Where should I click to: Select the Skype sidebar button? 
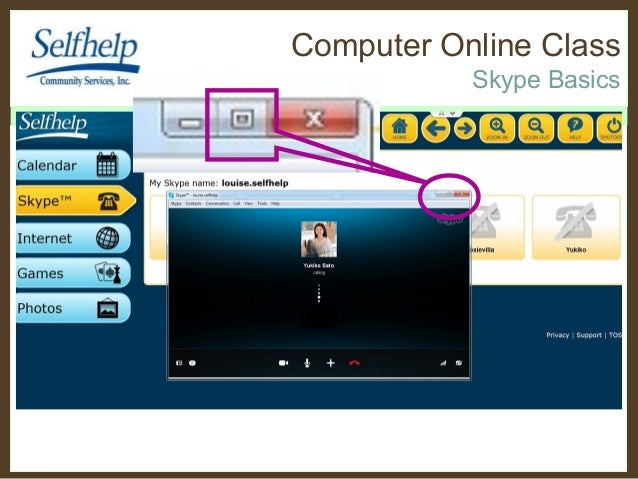76,201
